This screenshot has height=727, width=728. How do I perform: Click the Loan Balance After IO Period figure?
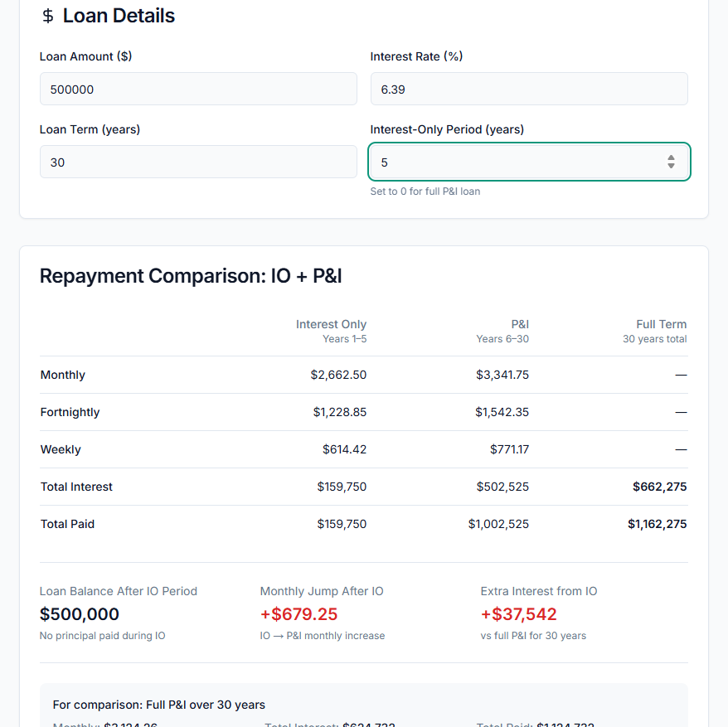coord(80,614)
